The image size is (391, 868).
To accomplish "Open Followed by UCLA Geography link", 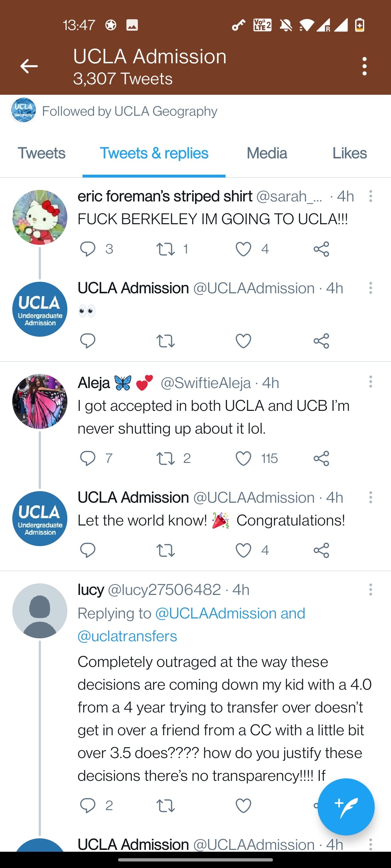I will 130,111.
